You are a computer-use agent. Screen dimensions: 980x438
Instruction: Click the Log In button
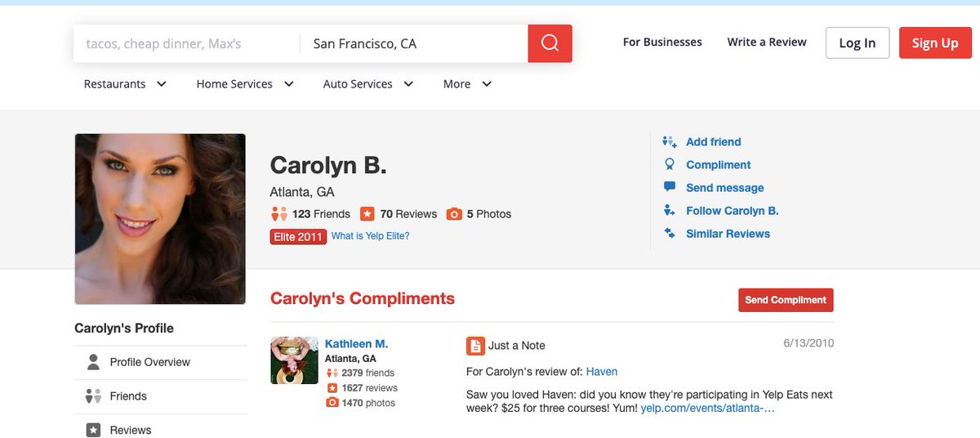pyautogui.click(x=857, y=42)
